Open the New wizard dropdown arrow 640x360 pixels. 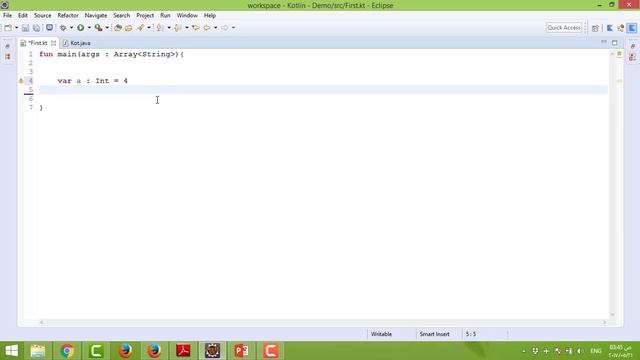pyautogui.click(x=16, y=28)
